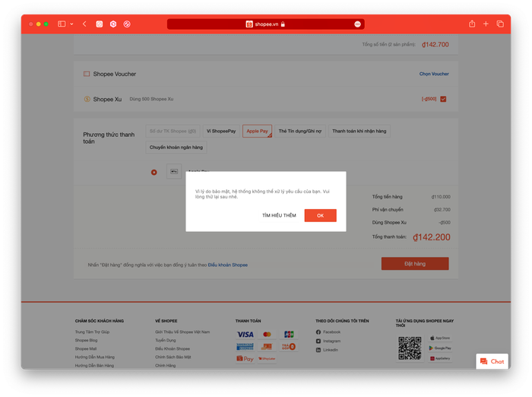
Task: Open Giới Thiệu Về Shopee Việt Nam link
Action: (x=182, y=332)
